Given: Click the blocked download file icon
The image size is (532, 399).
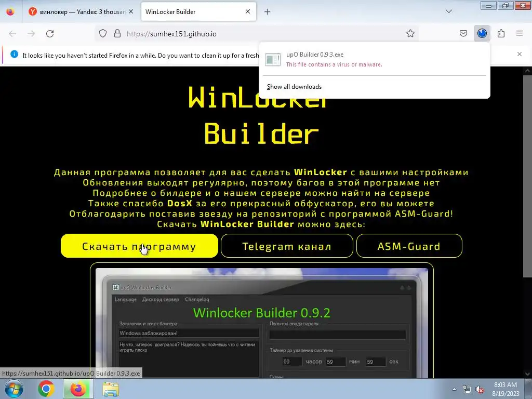Looking at the screenshot, I should [273, 60].
